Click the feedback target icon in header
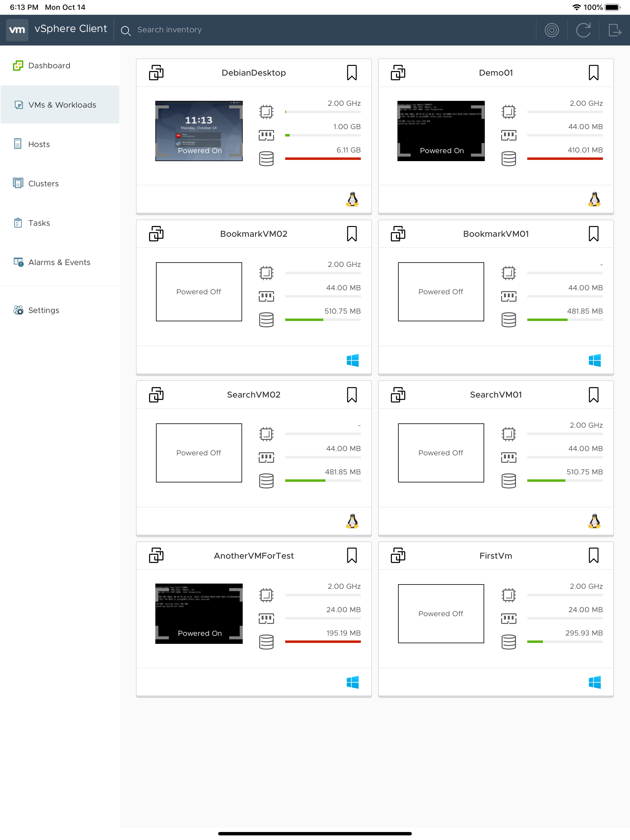Image resolution: width=630 pixels, height=840 pixels. [551, 30]
